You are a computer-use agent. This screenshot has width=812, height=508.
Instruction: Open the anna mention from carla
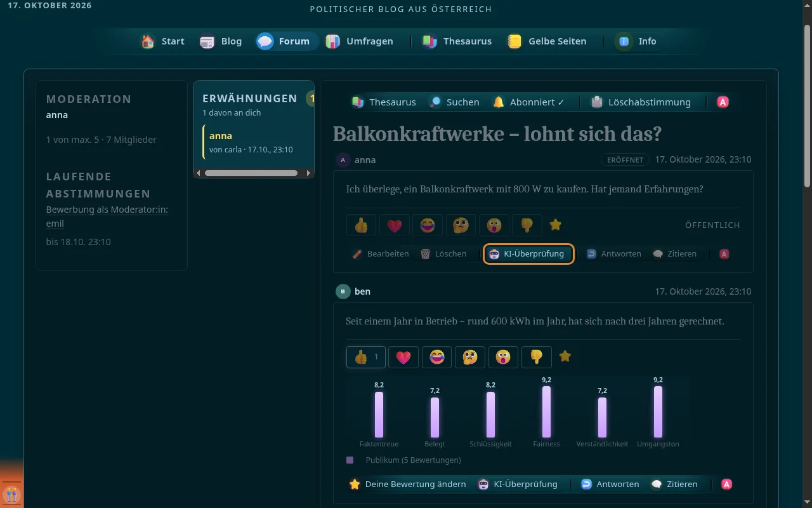(x=253, y=142)
